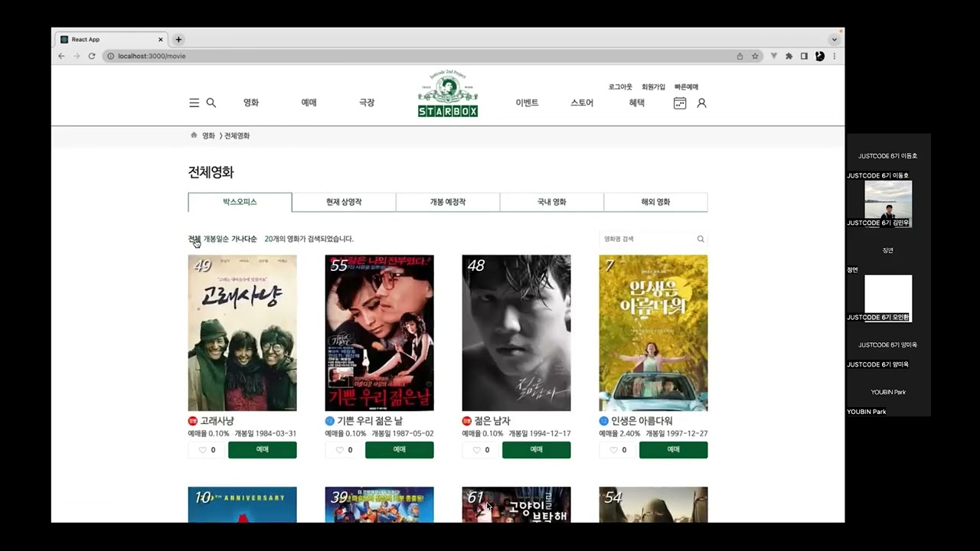Screen dimensions: 980x551
Task: Open the hamburger menu in the header
Action: 194,103
